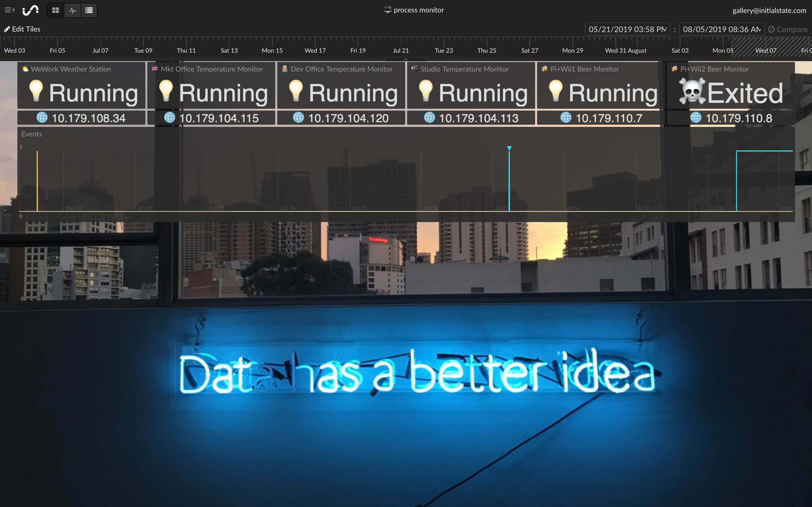Click the pencil icon next to Edit Tiles
Image resolution: width=812 pixels, height=507 pixels.
coord(7,29)
